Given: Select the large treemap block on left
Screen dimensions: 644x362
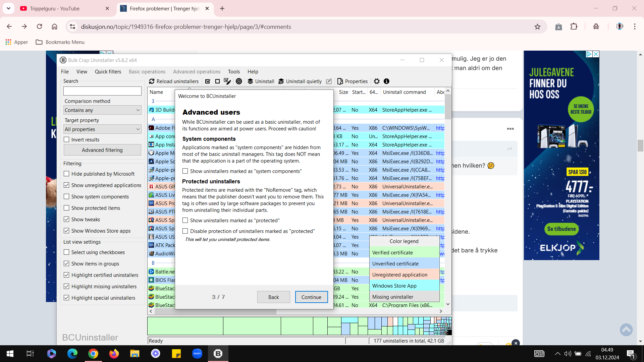Looking at the screenshot, I should 185,326.
